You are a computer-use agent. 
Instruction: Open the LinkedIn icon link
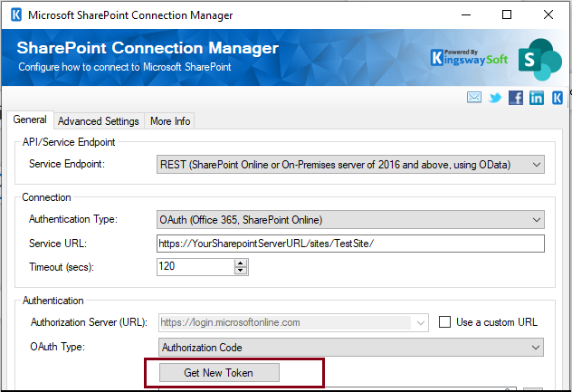(x=536, y=98)
